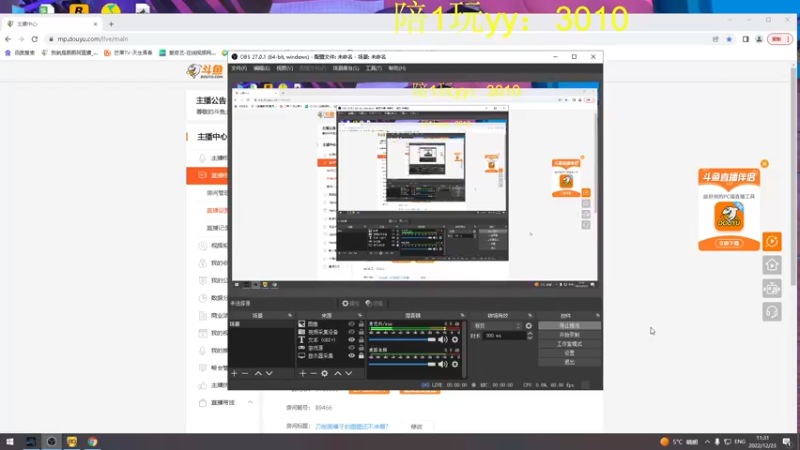This screenshot has height=450, width=800.
Task: Open the OBS 视图(V) menu
Action: [x=285, y=68]
